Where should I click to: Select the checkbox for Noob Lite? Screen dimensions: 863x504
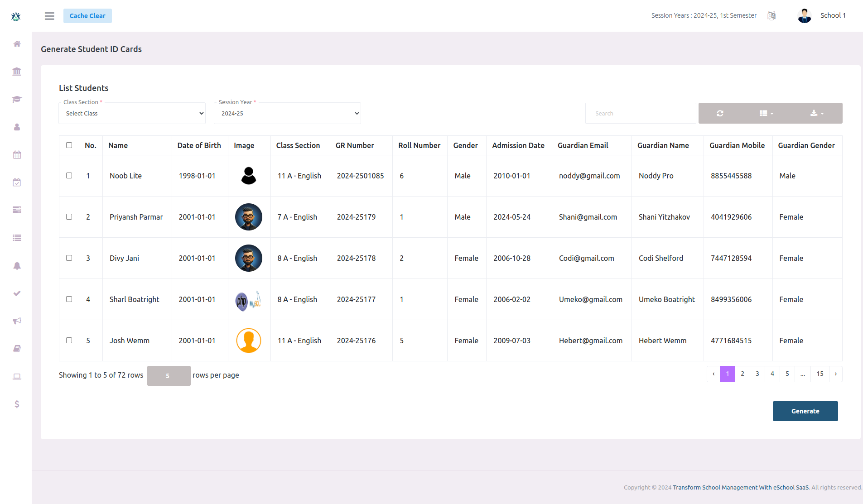point(69,176)
